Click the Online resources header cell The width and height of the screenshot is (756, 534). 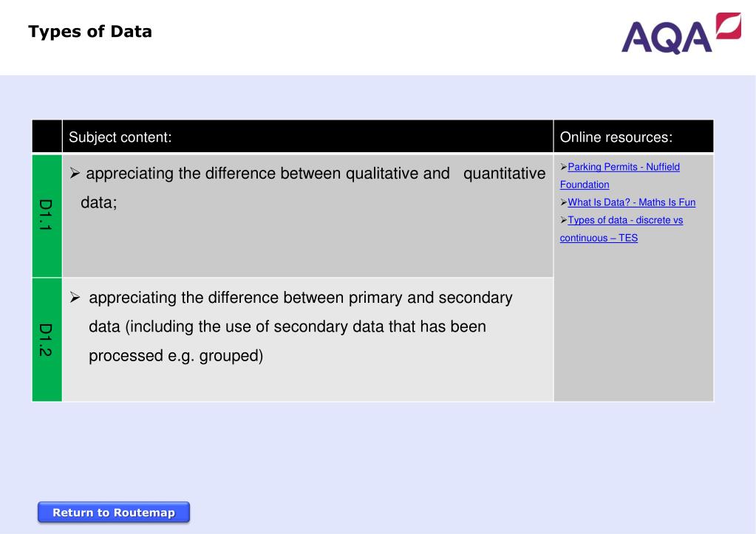pyautogui.click(x=633, y=137)
